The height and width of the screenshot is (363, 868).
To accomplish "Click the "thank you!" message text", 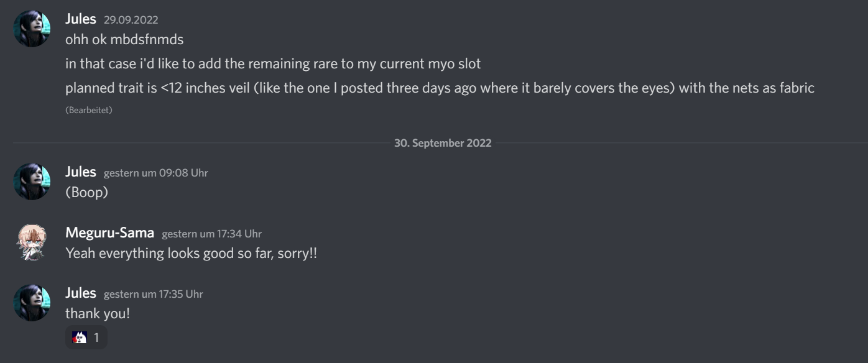I will [x=98, y=313].
